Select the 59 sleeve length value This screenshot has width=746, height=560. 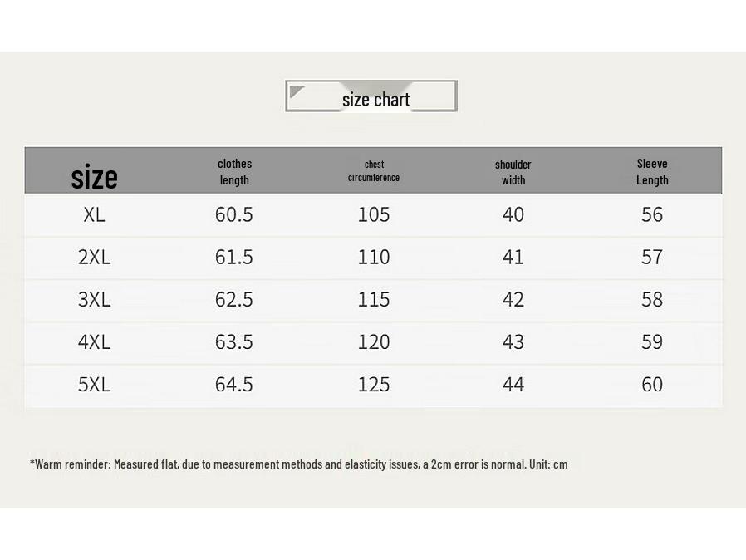(652, 342)
